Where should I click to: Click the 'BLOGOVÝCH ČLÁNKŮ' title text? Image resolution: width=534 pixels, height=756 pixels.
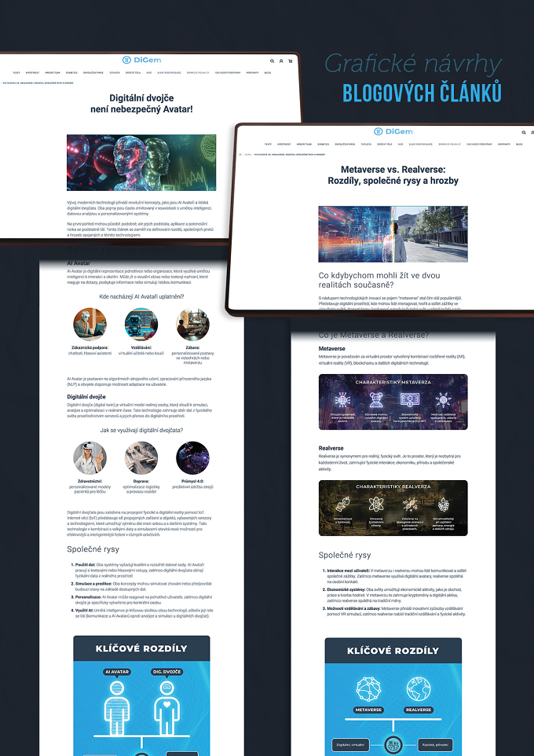[422, 93]
